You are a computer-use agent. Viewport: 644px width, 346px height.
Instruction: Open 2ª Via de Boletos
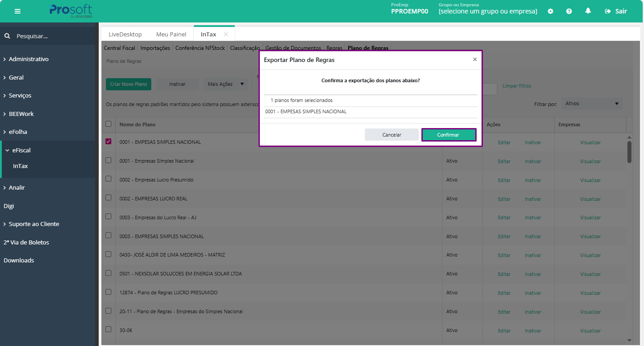(x=26, y=242)
